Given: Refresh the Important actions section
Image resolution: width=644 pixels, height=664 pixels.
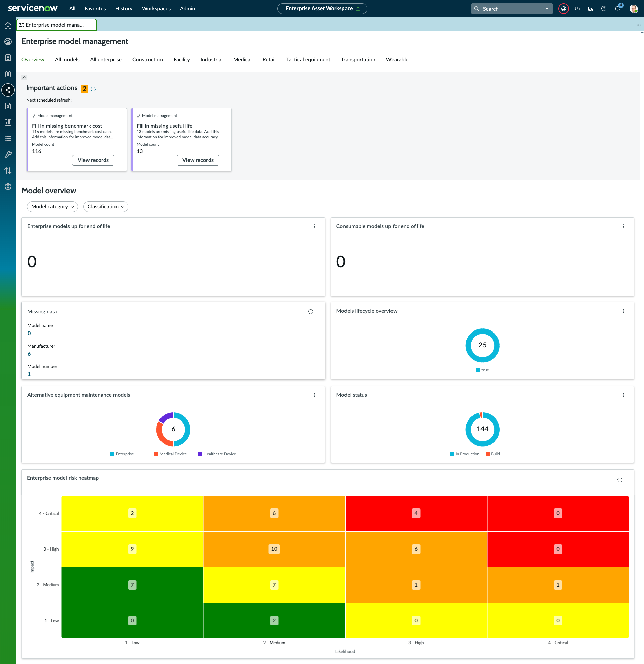Looking at the screenshot, I should pos(93,89).
